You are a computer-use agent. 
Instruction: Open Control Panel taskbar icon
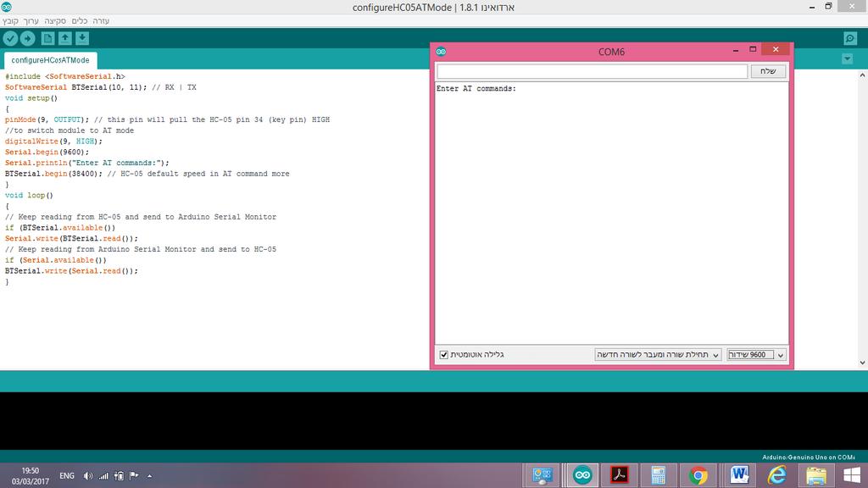click(x=542, y=474)
